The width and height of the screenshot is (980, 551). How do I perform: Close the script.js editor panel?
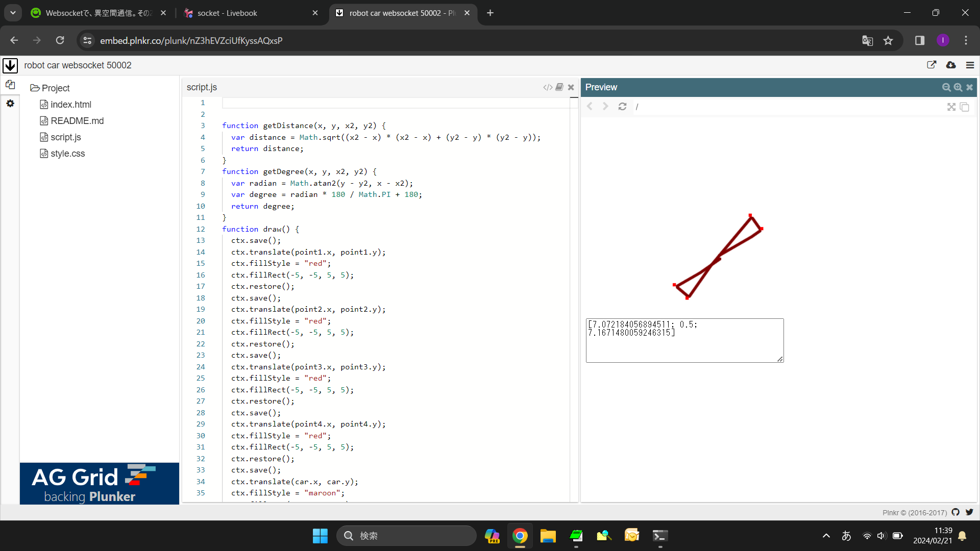(571, 87)
